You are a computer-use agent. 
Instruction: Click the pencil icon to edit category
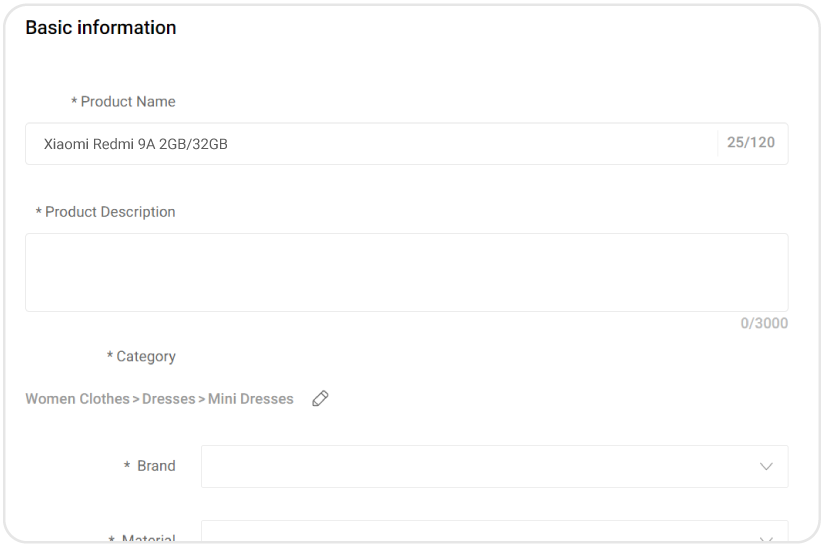(x=320, y=398)
